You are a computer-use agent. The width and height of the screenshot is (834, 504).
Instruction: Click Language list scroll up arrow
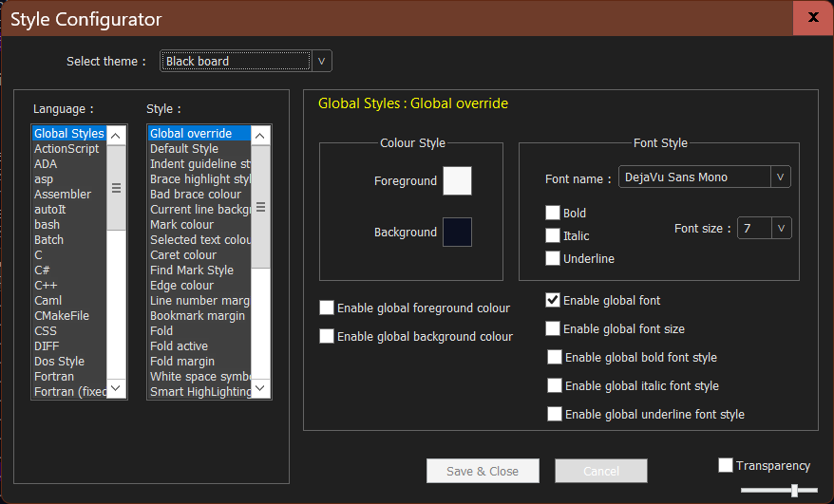(116, 136)
